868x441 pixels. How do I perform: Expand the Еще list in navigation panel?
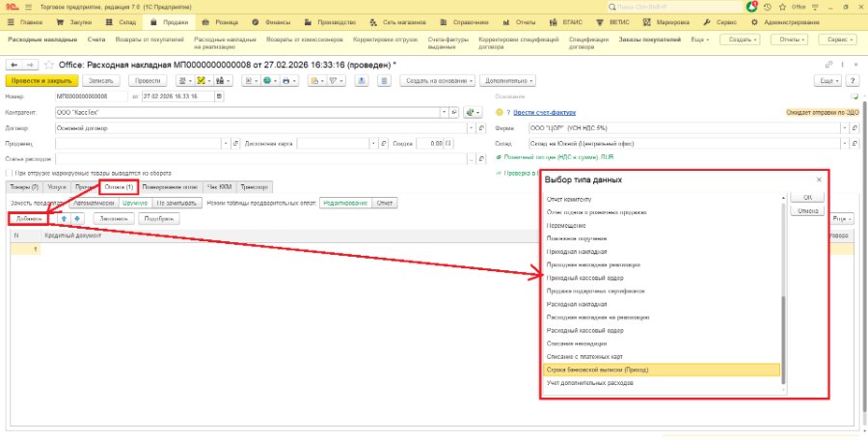coord(700,40)
